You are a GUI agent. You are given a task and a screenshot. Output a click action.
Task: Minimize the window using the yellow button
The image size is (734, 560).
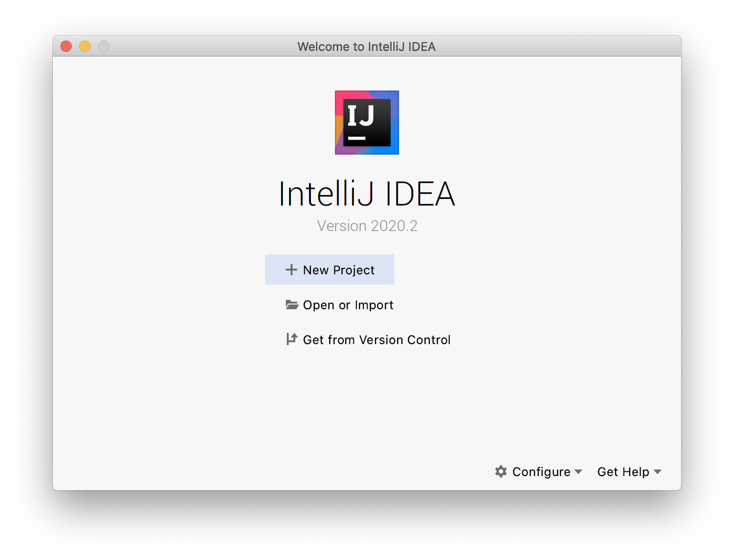tap(85, 46)
